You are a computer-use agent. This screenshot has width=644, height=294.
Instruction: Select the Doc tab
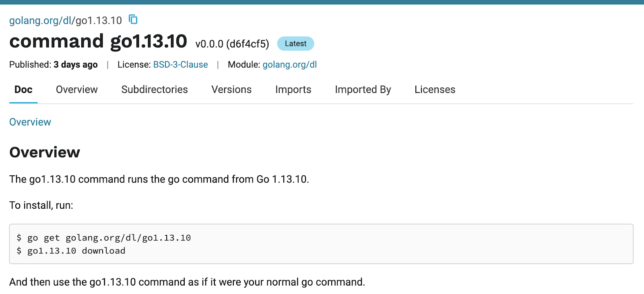click(23, 90)
